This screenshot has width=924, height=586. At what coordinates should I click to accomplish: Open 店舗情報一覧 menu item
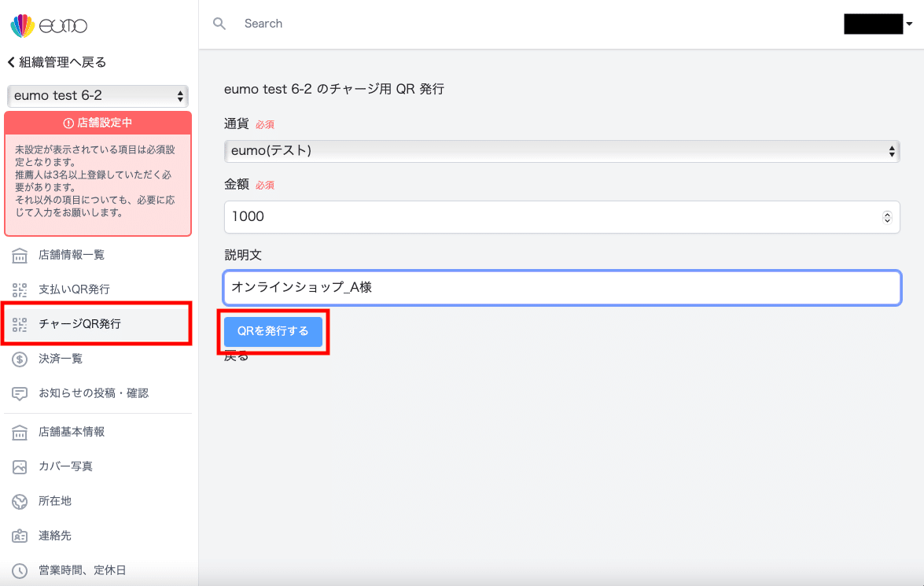(x=98, y=255)
